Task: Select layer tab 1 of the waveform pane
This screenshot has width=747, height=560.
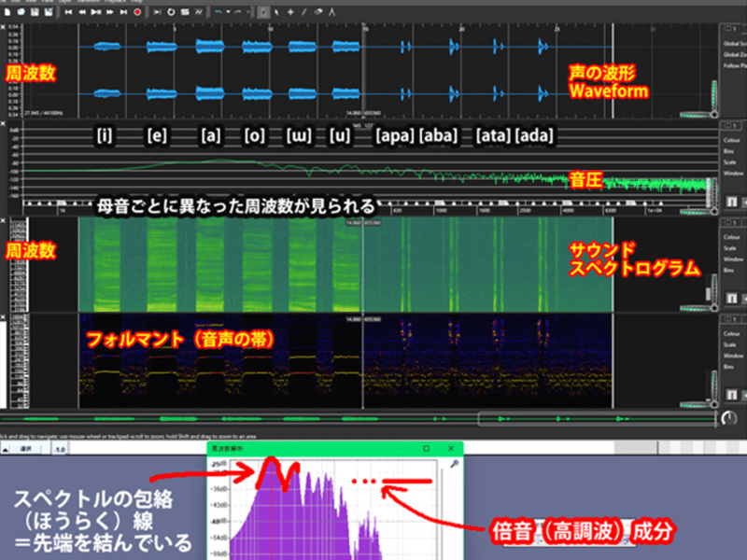Action: coord(727,30)
